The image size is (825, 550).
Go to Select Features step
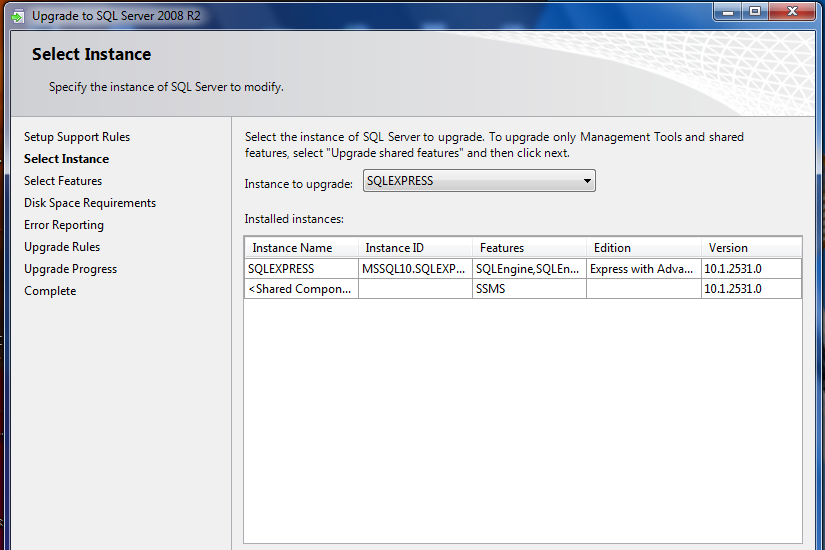tap(63, 181)
